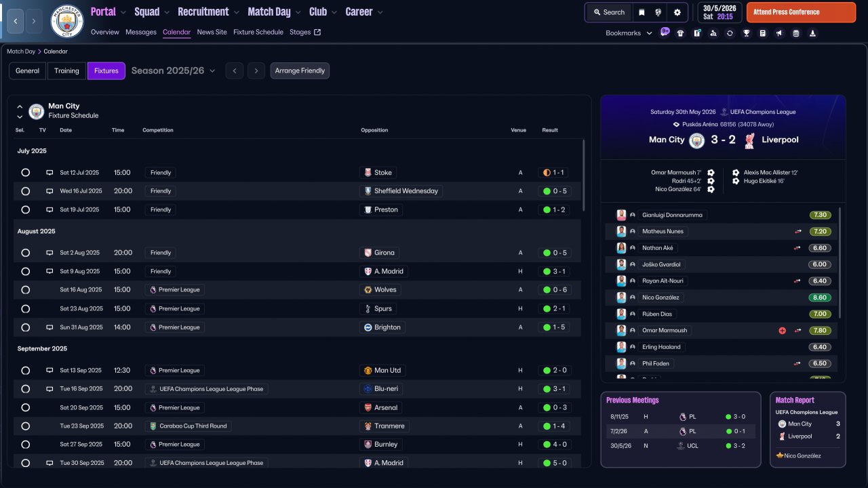Screen dimensions: 868x488
Task: Go to the next season arrow
Action: pos(256,70)
